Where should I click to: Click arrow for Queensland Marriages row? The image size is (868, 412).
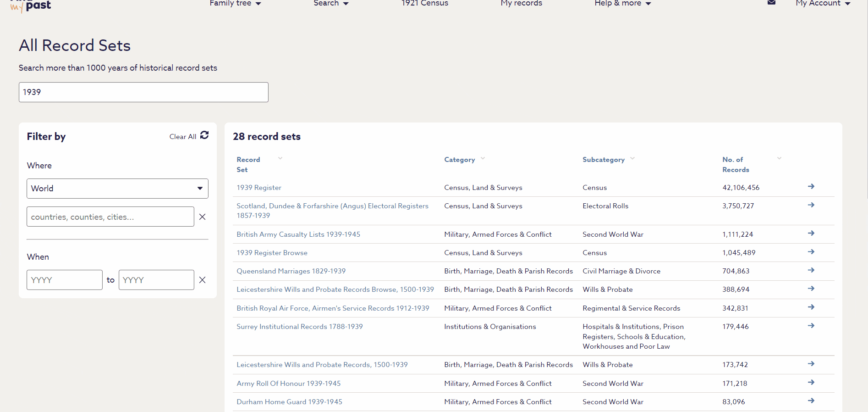[811, 270]
